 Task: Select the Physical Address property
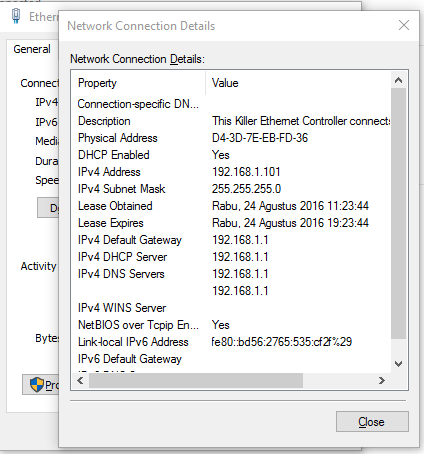[118, 138]
